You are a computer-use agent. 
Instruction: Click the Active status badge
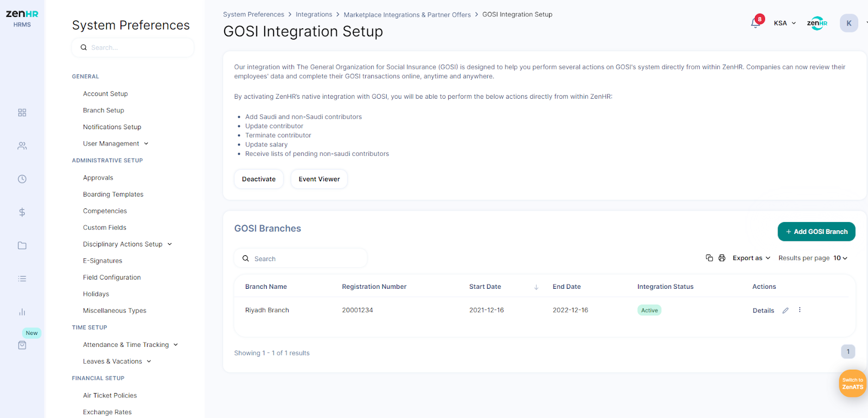tap(649, 311)
